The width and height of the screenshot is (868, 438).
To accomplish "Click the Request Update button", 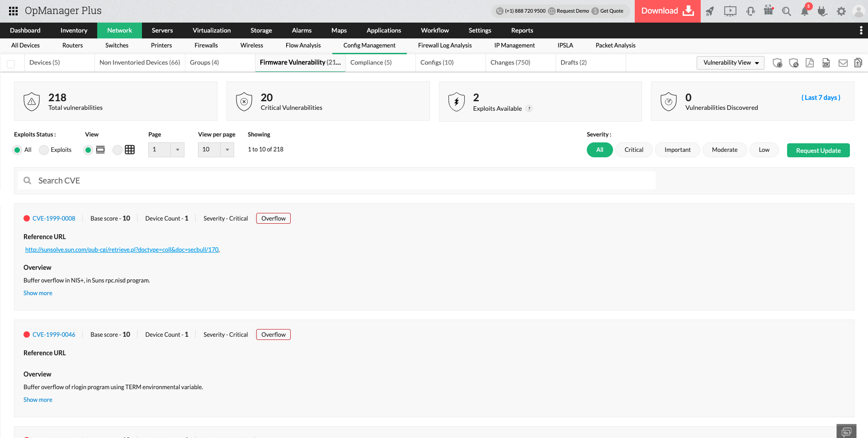I will 818,151.
